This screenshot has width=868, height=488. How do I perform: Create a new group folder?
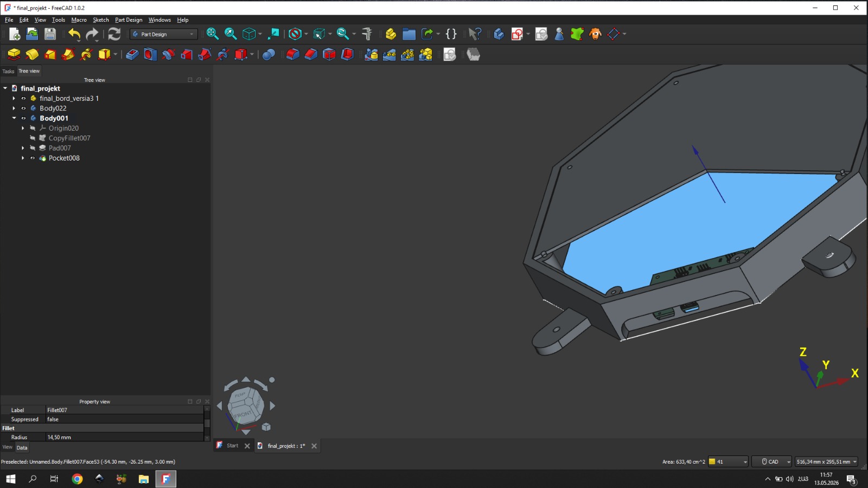pos(409,34)
